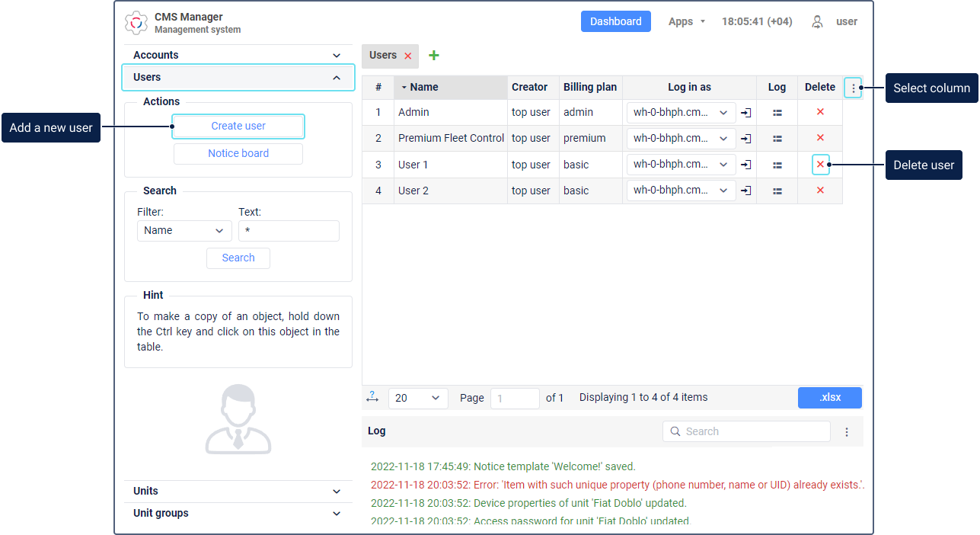Open column selection menu in table header

point(853,88)
